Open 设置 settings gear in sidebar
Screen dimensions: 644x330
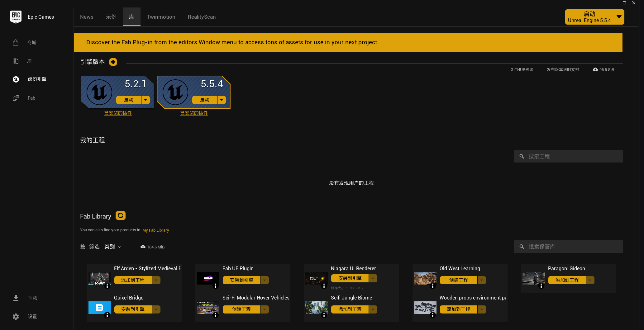[25, 317]
